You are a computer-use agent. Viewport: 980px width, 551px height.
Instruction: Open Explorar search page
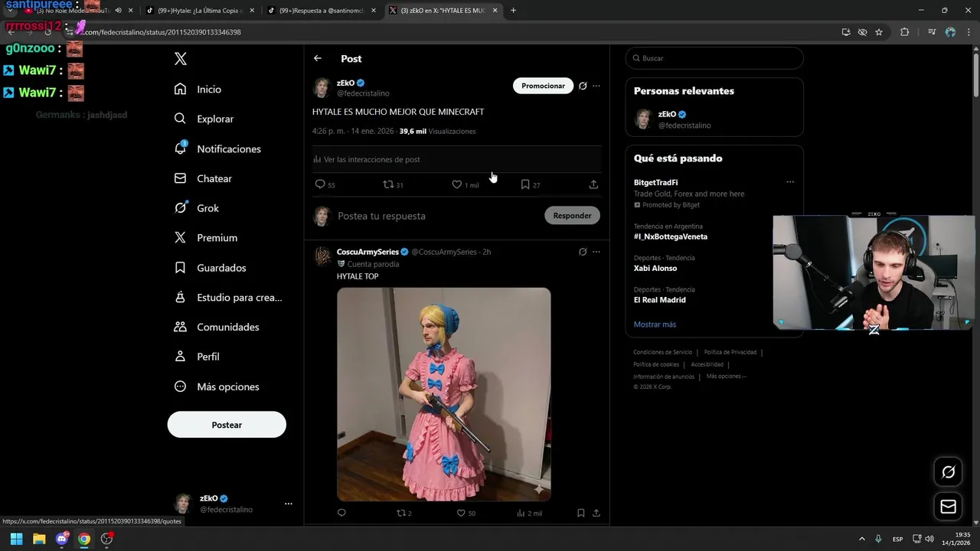point(204,119)
